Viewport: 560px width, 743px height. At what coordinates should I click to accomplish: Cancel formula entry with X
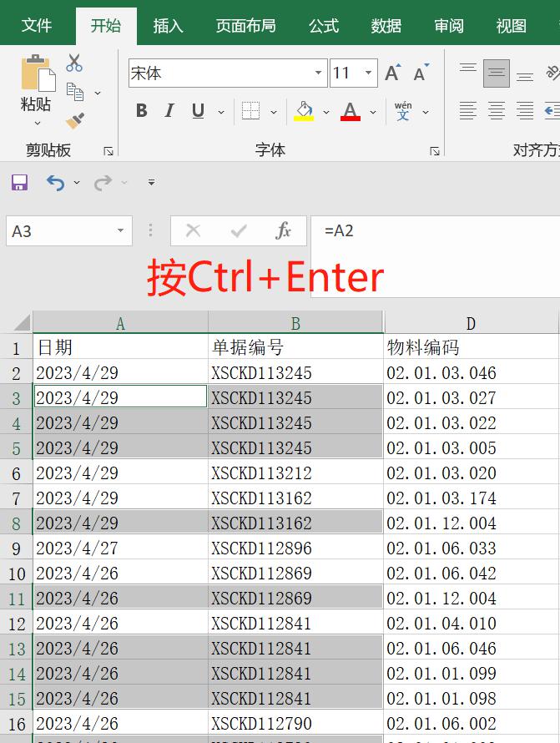194,230
